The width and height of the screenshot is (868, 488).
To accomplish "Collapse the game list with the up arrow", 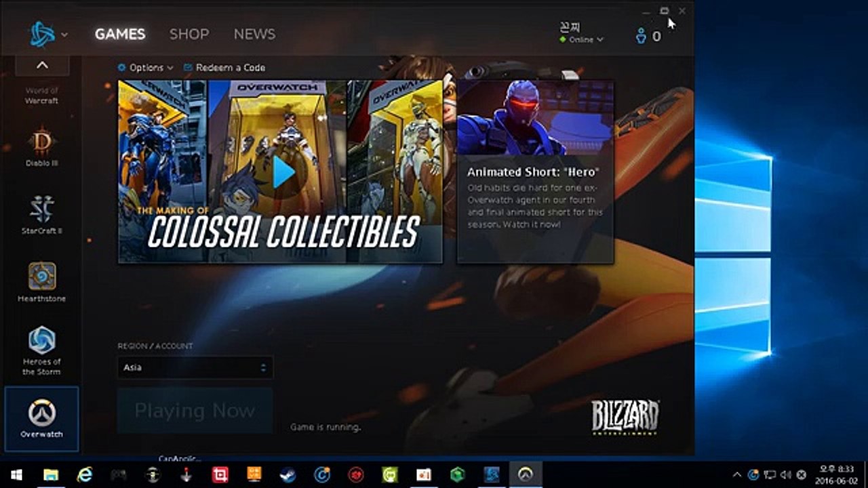I will point(42,65).
